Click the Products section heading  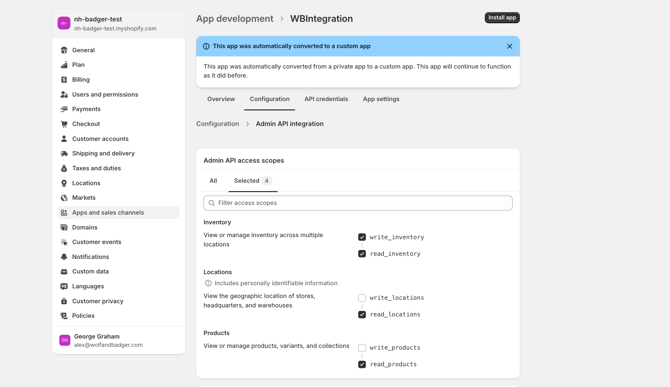(x=217, y=333)
